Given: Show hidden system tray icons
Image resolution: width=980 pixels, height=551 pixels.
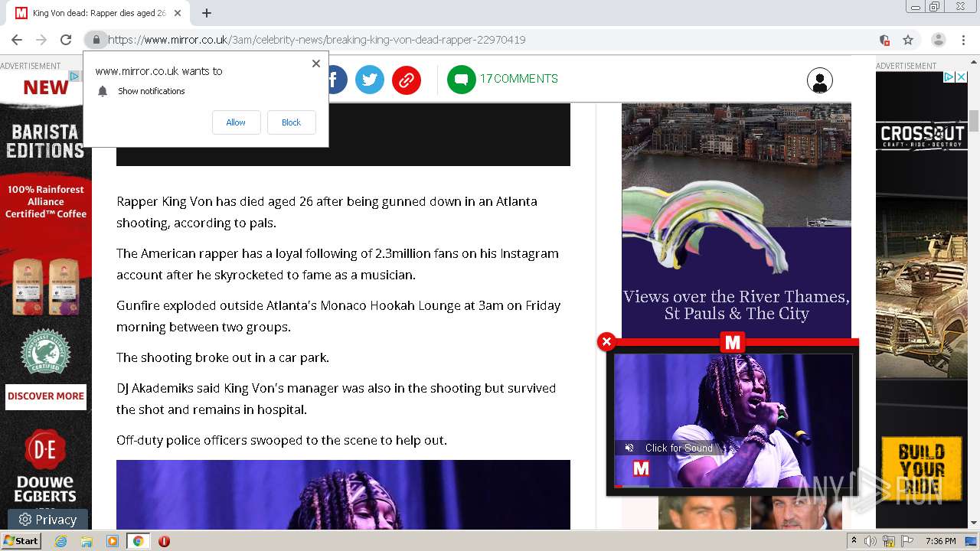Looking at the screenshot, I should coord(854,541).
